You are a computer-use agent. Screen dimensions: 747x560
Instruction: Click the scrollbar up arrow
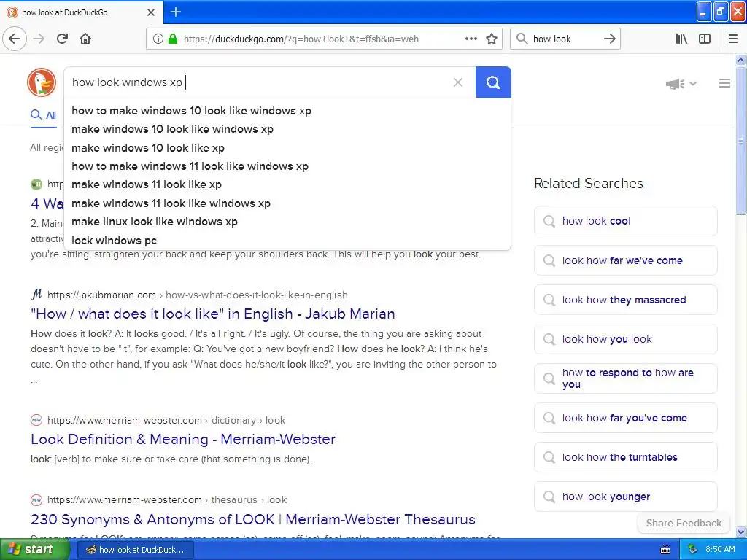(740, 60)
